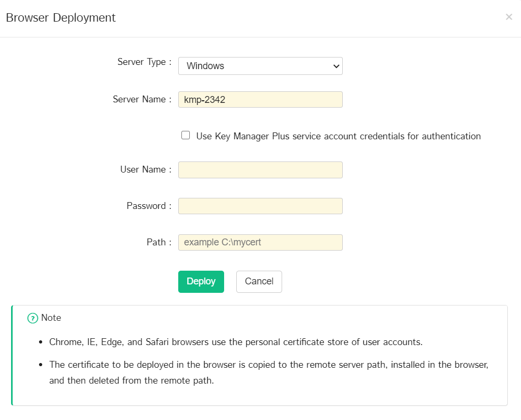Click the chevron arrow of Server Type
The width and height of the screenshot is (521, 420).
(x=336, y=66)
